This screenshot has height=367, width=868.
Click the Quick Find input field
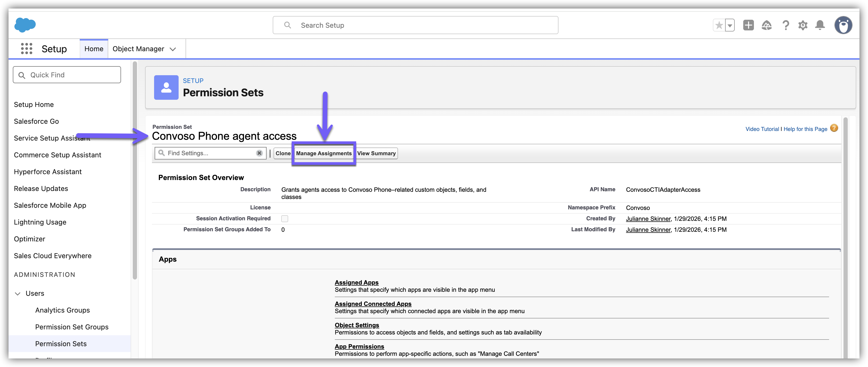pos(73,75)
